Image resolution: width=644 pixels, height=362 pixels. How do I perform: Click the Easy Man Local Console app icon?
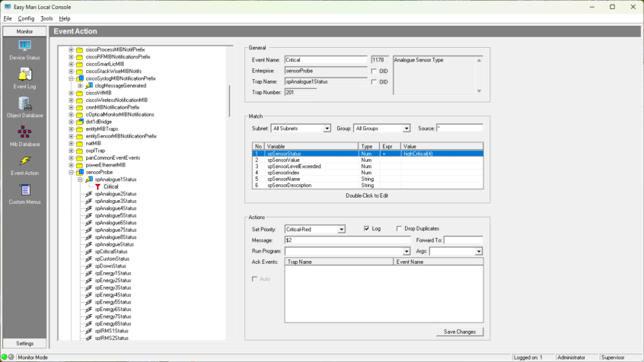[x=8, y=7]
